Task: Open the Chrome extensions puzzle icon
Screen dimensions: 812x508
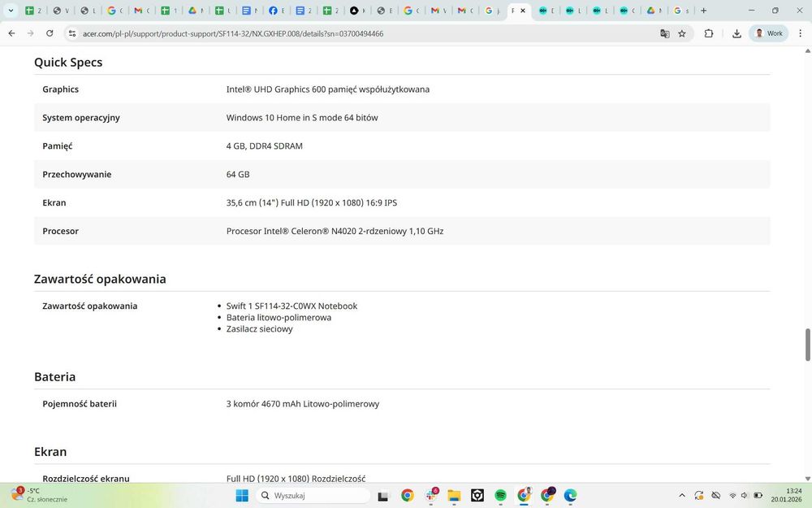Action: [708, 33]
